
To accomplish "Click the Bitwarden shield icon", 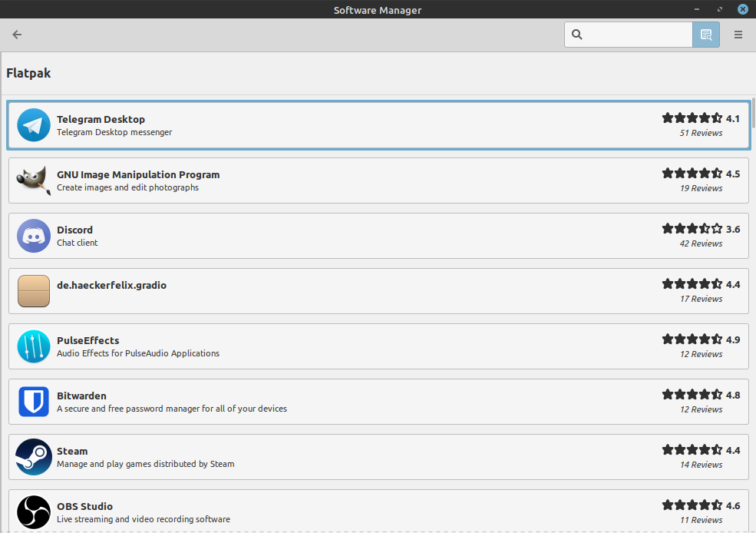I will [33, 402].
